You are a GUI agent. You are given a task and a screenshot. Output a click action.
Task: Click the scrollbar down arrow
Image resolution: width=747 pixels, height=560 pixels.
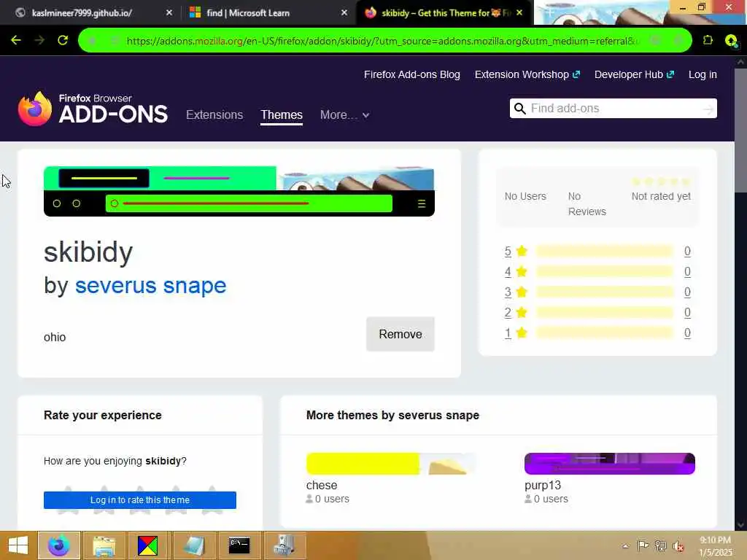[740, 525]
